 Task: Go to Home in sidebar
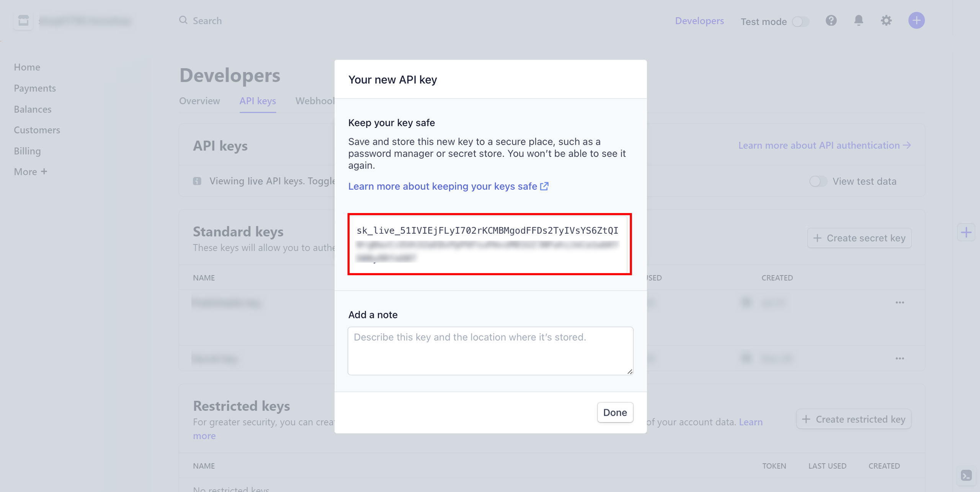click(x=27, y=67)
